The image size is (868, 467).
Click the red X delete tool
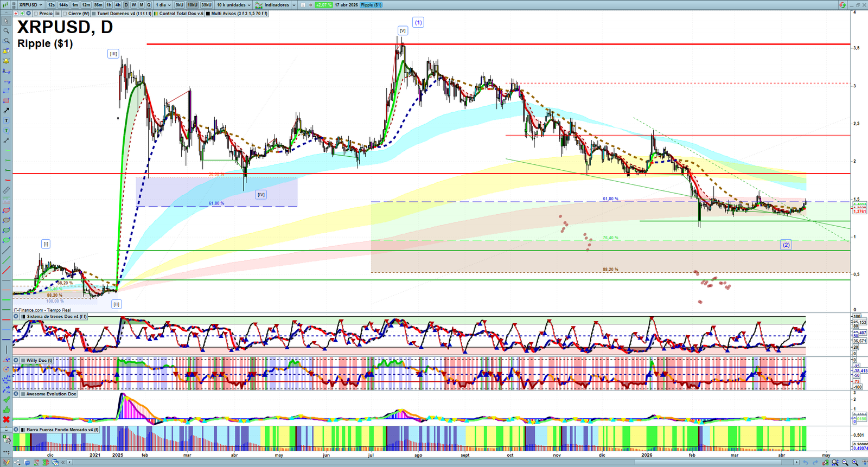pos(7,419)
